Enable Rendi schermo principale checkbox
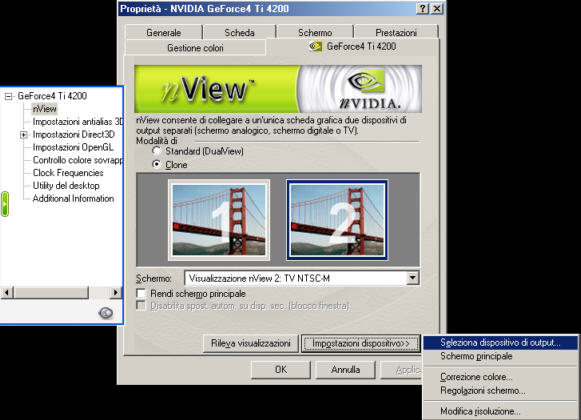Image resolution: width=581 pixels, height=420 pixels. tap(141, 293)
